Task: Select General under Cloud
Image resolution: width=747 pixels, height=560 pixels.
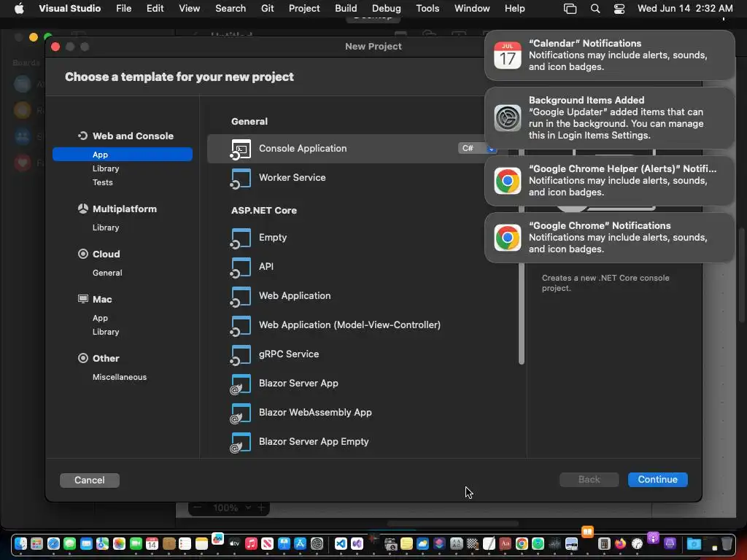Action: click(107, 273)
